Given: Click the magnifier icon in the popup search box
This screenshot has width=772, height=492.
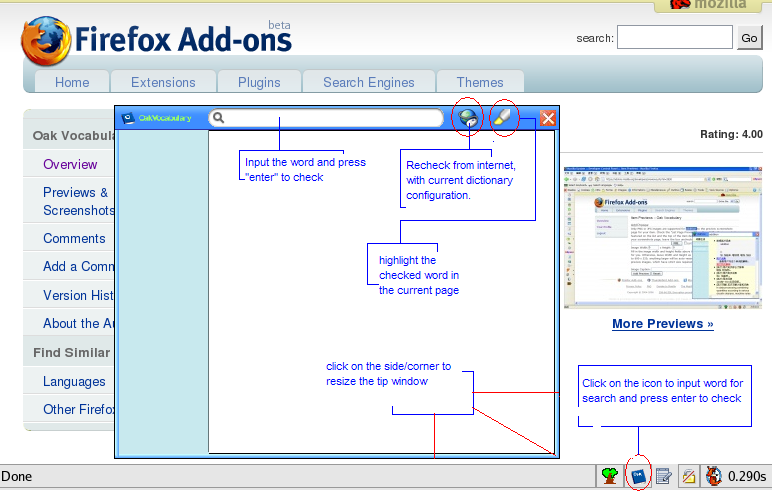Looking at the screenshot, I should (x=219, y=118).
